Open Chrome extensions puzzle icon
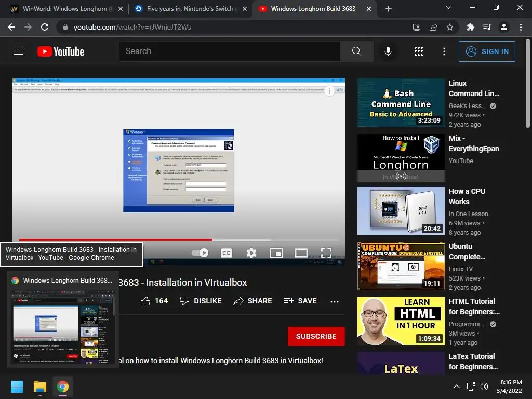Viewport: 532px width, 399px height. (470, 27)
